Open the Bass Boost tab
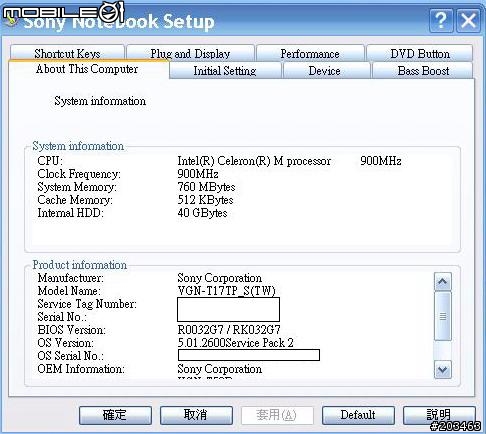The width and height of the screenshot is (486, 434). [x=423, y=71]
